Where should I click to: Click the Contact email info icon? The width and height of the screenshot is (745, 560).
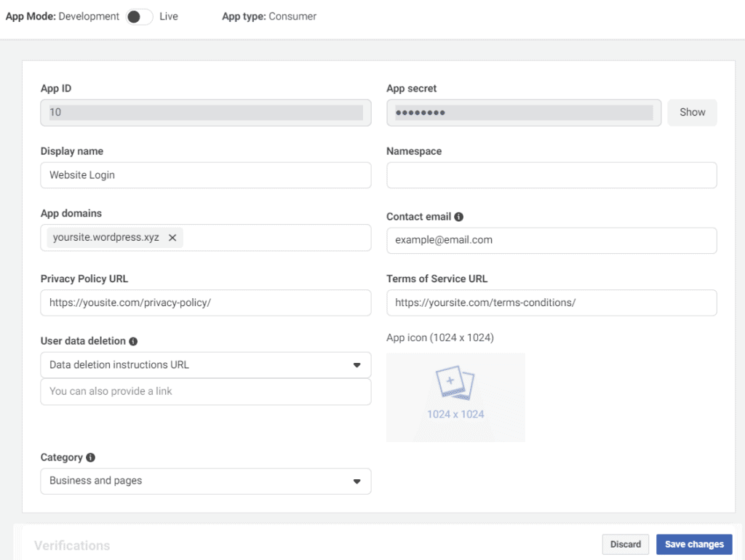458,217
